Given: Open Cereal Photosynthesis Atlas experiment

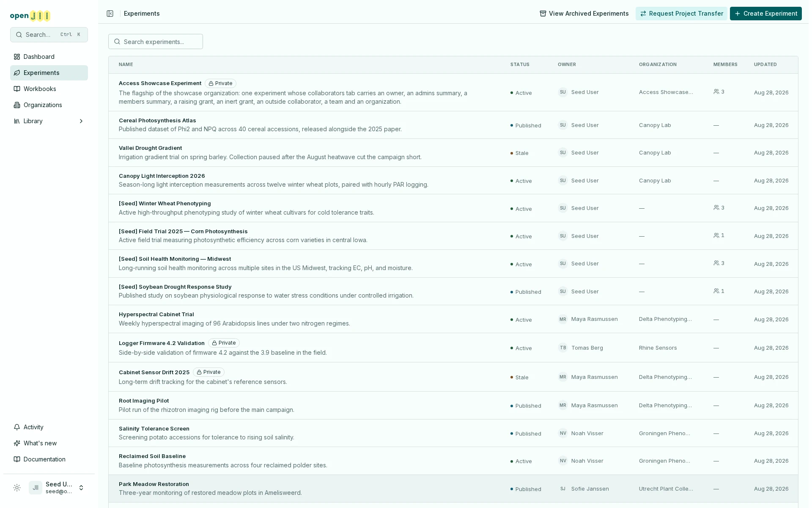Looking at the screenshot, I should pyautogui.click(x=157, y=121).
